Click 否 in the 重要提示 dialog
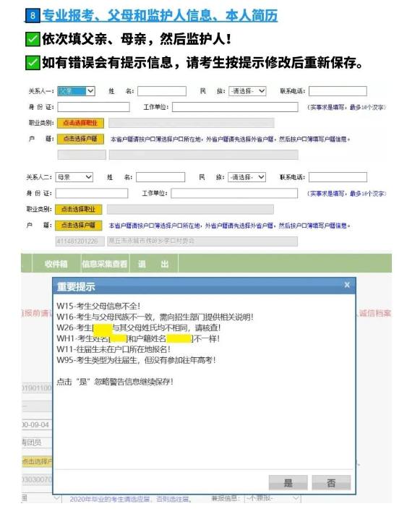 click(x=331, y=483)
